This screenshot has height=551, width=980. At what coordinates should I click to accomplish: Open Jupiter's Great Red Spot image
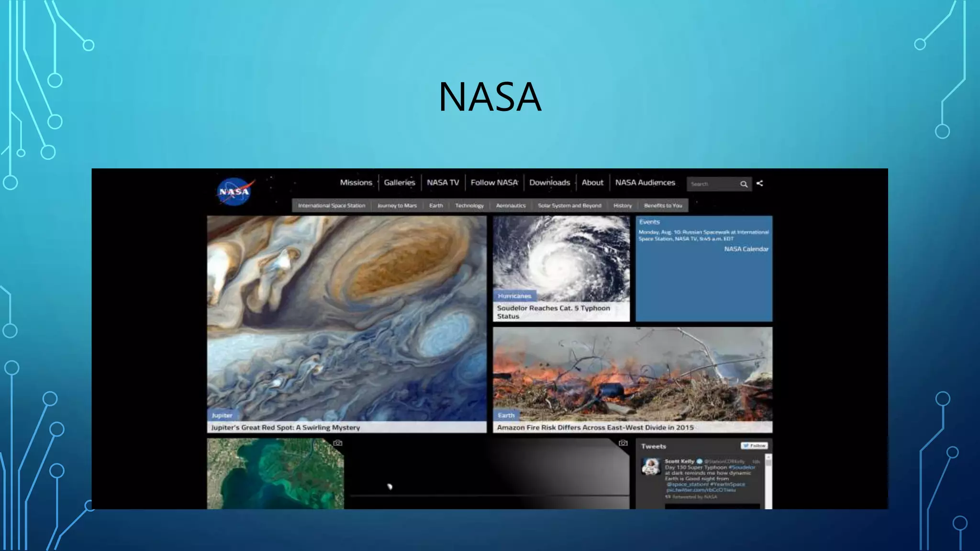tap(347, 318)
